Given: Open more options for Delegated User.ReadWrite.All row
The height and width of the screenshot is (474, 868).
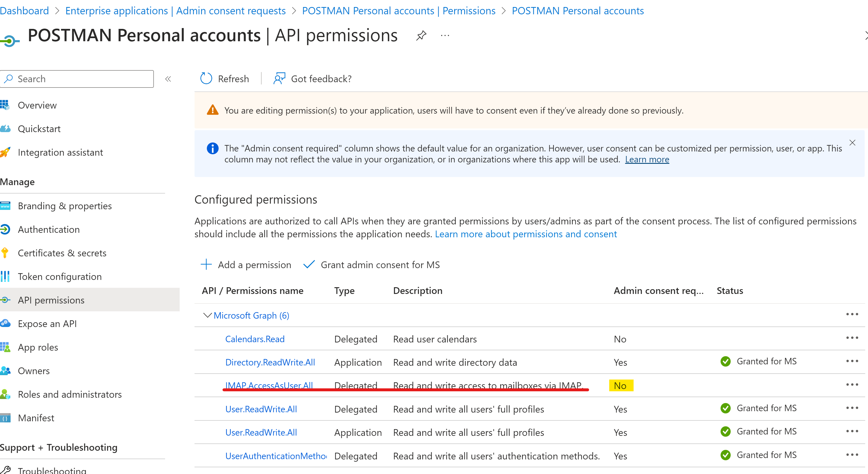Looking at the screenshot, I should [852, 408].
